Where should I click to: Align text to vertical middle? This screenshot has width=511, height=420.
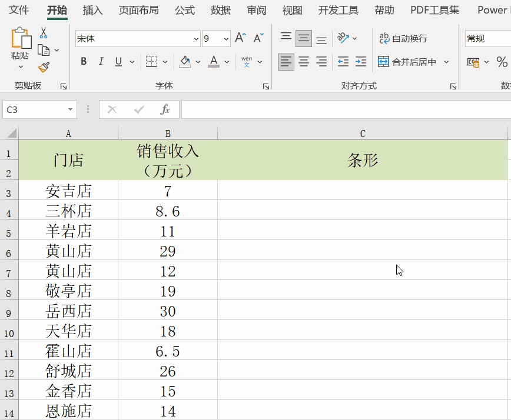[304, 38]
